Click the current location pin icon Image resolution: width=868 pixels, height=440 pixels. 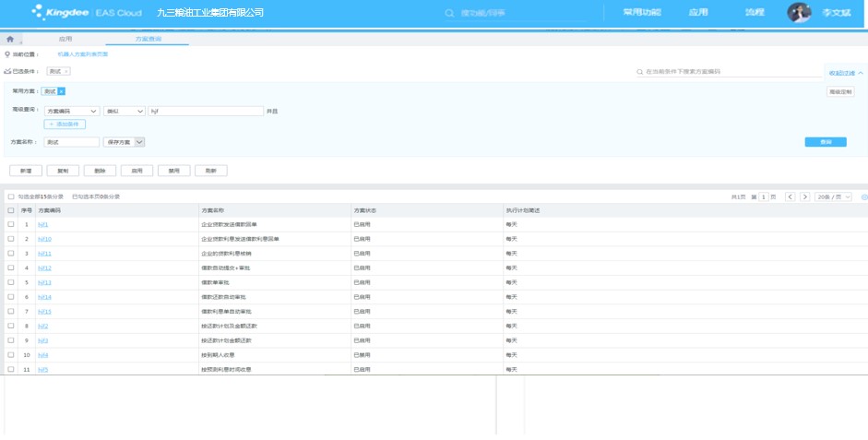pos(7,54)
